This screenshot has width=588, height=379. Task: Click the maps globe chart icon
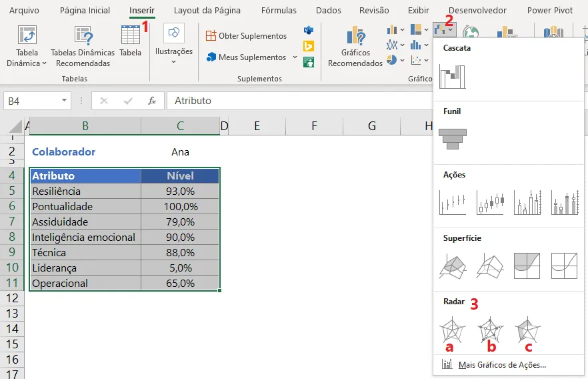pos(471,31)
